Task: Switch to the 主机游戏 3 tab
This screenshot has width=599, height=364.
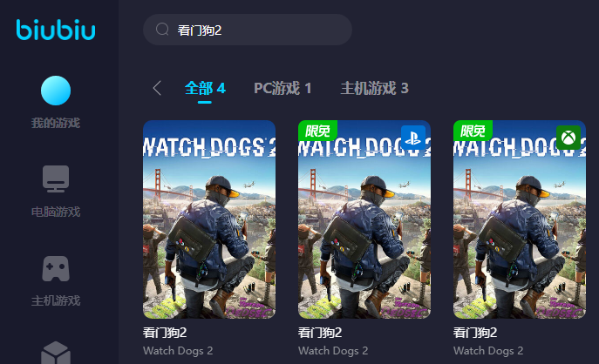Action: [375, 88]
